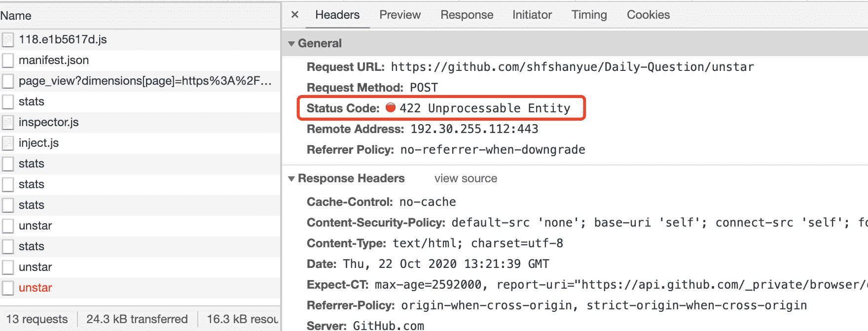The image size is (868, 331).
Task: Click the manifest.json file icon
Action: 8,60
